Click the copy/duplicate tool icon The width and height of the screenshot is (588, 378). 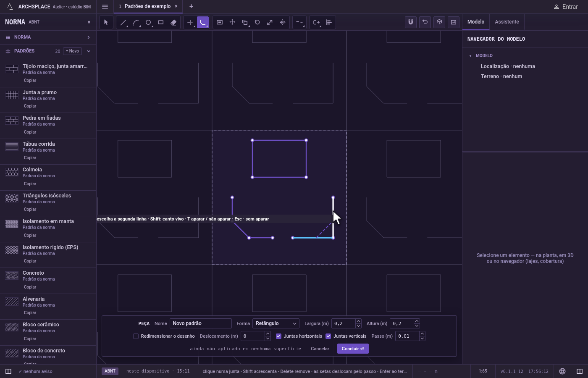click(245, 22)
